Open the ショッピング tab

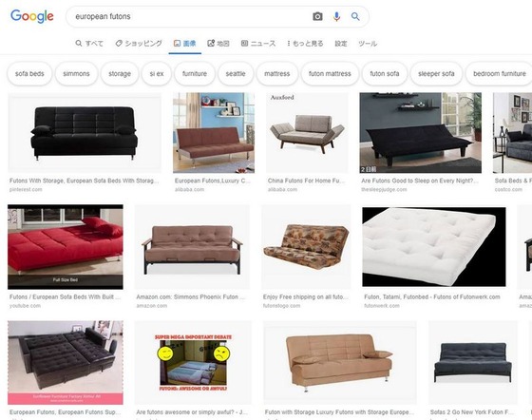tap(139, 44)
